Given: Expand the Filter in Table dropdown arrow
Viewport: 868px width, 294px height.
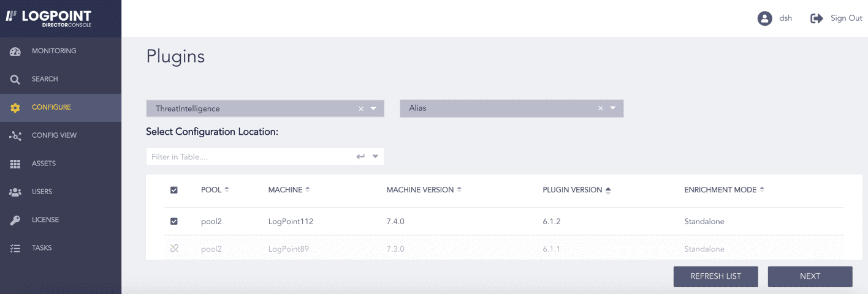Looking at the screenshot, I should (x=376, y=157).
